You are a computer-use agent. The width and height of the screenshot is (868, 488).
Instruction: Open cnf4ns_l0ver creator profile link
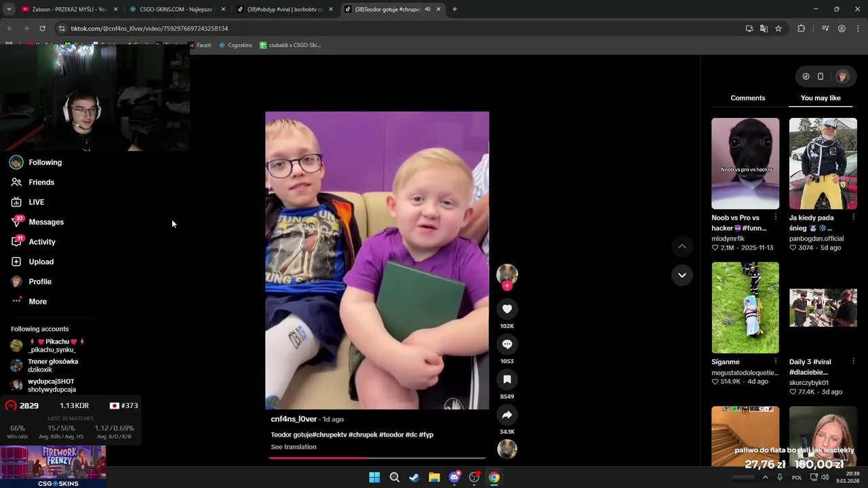point(294,419)
